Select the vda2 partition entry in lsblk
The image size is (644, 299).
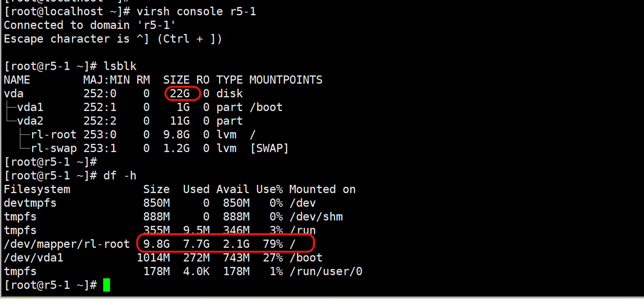pyautogui.click(x=30, y=121)
